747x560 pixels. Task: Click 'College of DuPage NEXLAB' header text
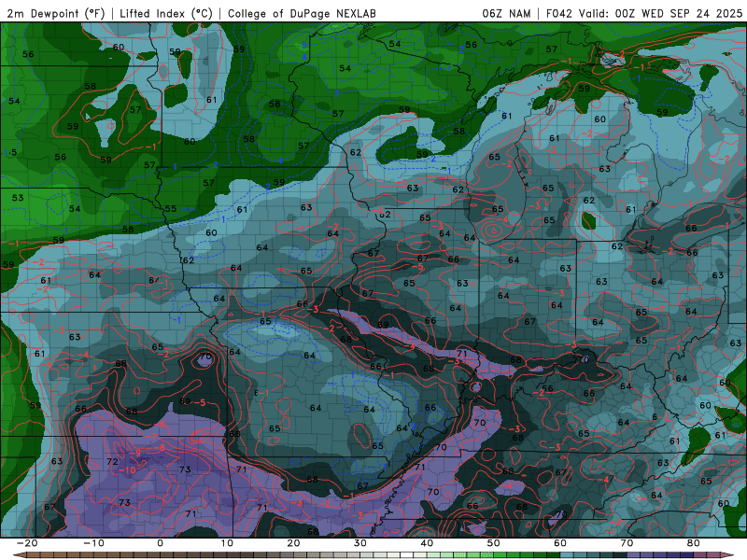(x=302, y=14)
